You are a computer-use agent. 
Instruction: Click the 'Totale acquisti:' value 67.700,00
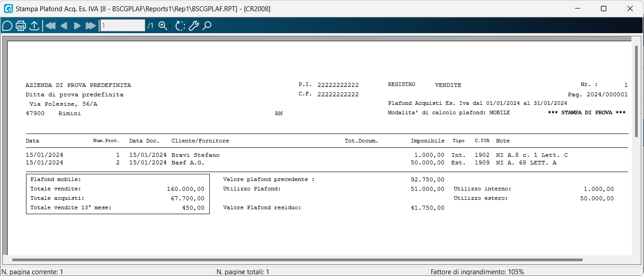coord(187,198)
